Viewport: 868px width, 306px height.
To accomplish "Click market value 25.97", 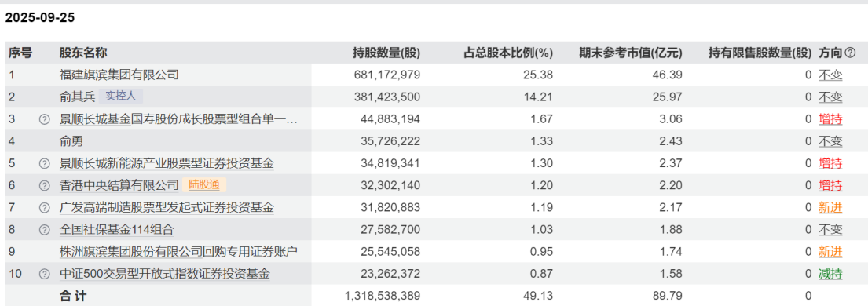I will tap(668, 97).
